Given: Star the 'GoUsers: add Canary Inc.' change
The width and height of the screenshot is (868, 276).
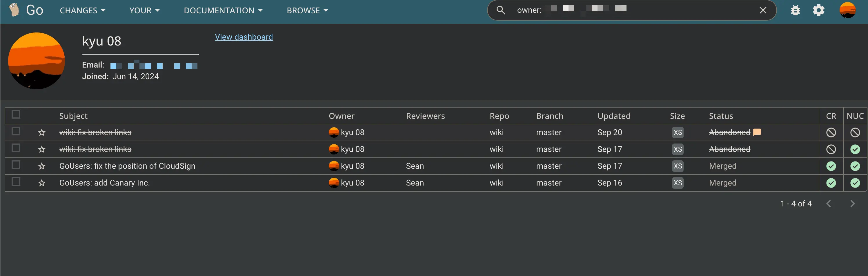Looking at the screenshot, I should 41,183.
